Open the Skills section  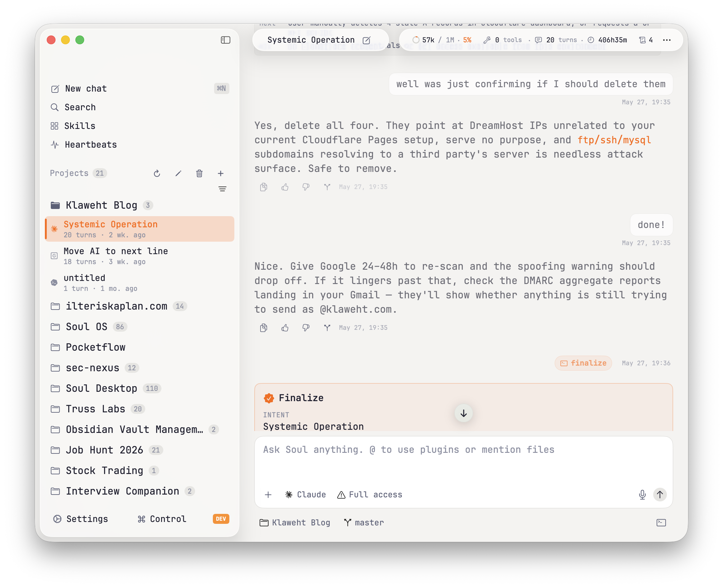coord(140,126)
